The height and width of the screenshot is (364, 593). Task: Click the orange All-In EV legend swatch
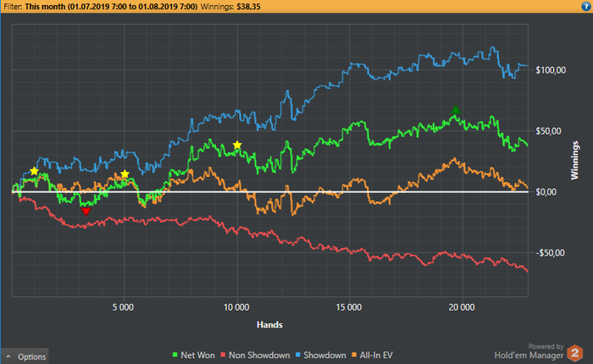point(354,355)
